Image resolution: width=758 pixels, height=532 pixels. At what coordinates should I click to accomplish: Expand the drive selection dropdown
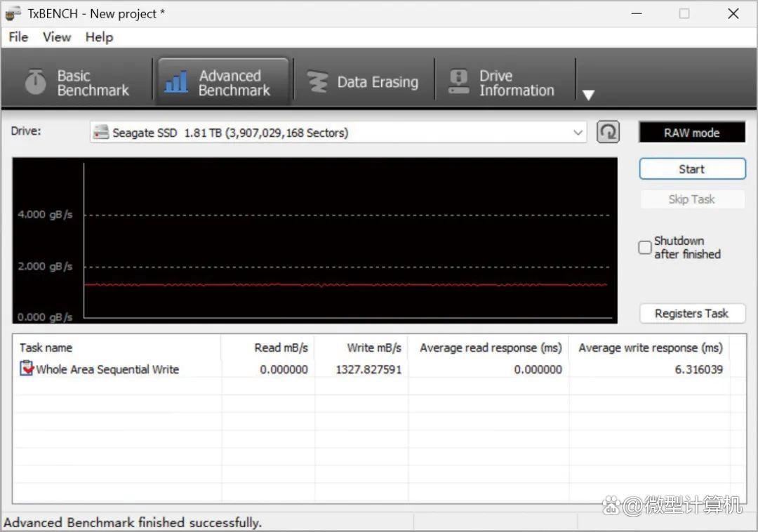pos(578,132)
